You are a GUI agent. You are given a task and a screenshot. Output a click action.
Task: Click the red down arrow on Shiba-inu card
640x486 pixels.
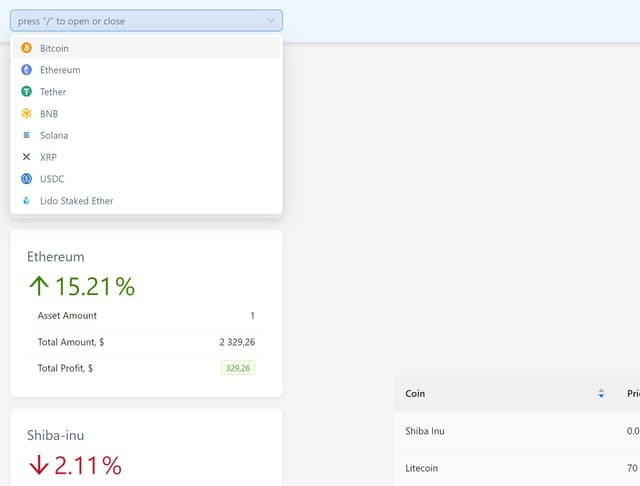39,465
